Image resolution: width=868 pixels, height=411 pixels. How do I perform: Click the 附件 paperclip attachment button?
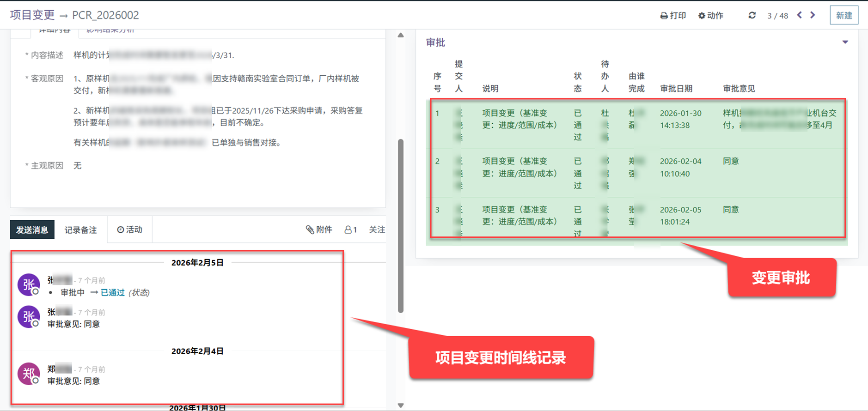pos(319,230)
